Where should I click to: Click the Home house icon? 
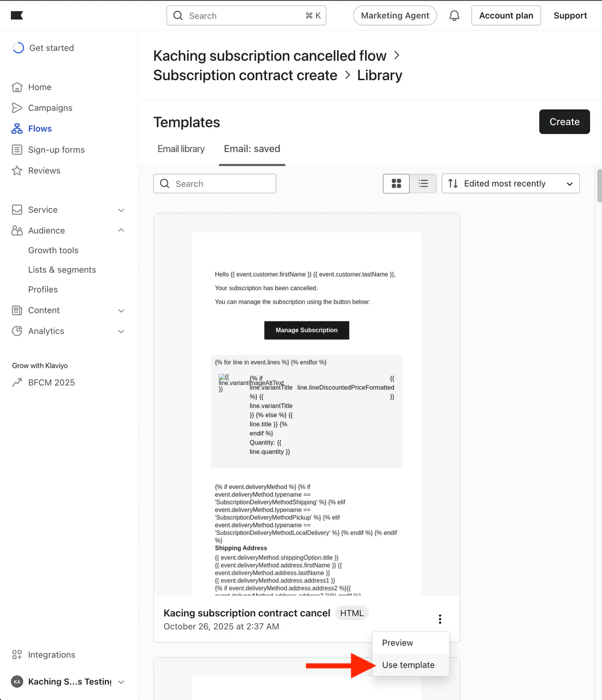17,87
